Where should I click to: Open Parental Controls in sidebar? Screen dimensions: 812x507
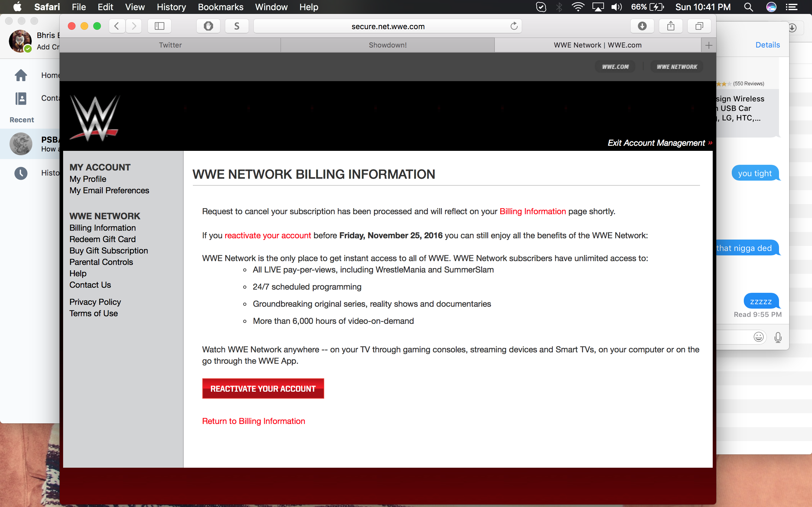[101, 262]
